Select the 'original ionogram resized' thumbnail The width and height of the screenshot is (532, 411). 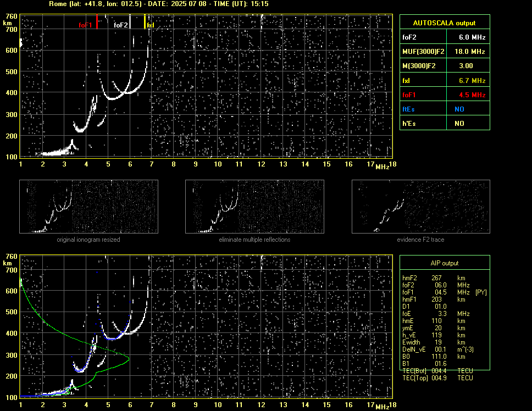pos(88,207)
